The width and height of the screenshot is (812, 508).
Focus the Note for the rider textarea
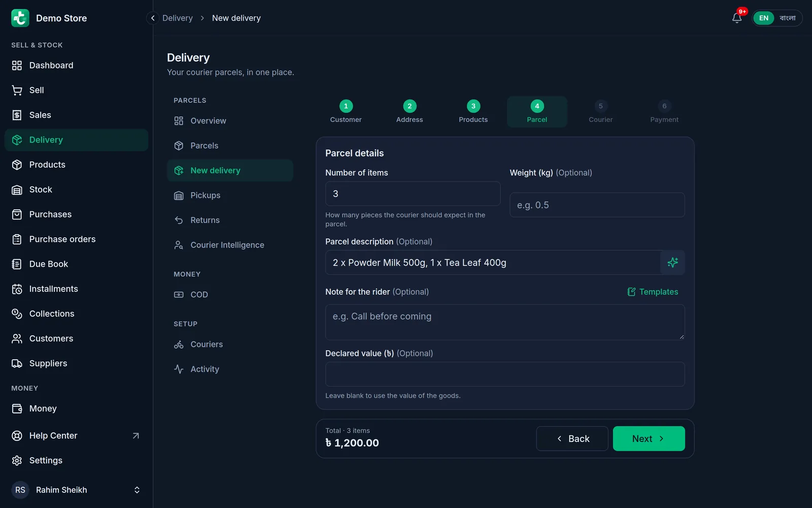point(505,322)
